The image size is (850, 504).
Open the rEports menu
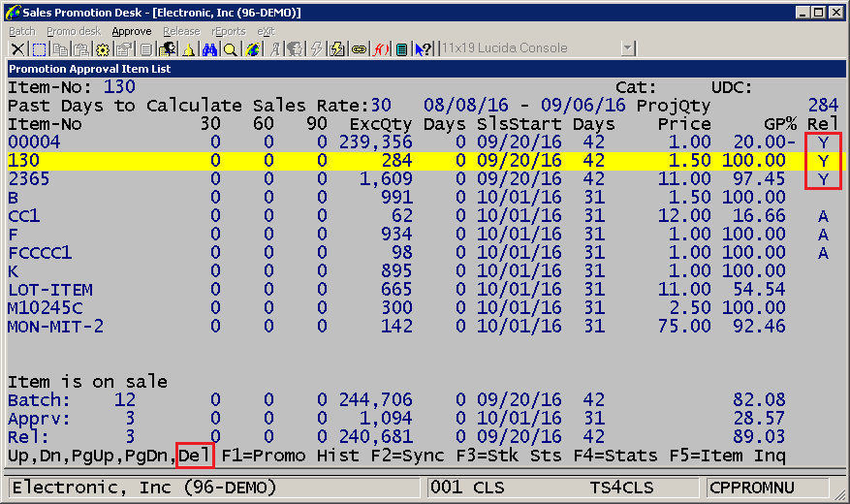(x=228, y=31)
